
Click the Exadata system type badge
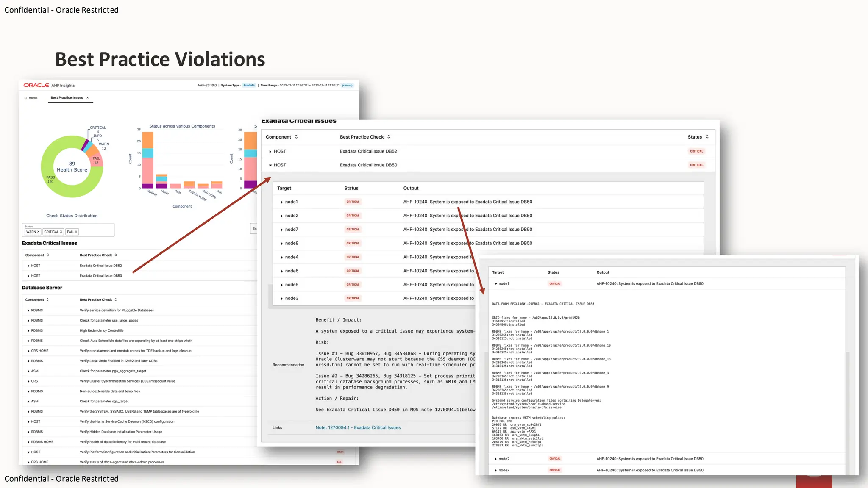point(249,85)
